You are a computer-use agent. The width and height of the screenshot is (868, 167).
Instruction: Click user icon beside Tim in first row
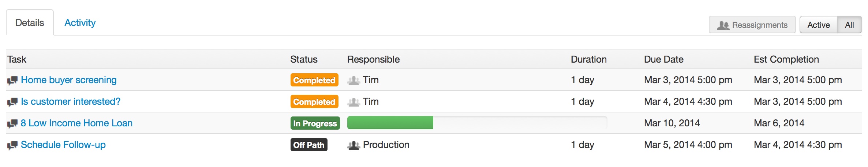click(x=354, y=80)
